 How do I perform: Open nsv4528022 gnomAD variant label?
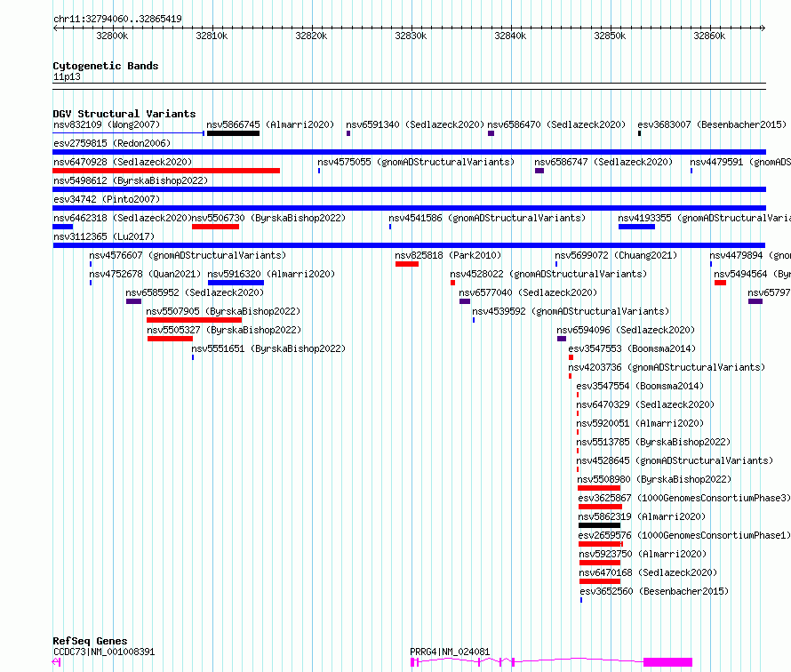tap(548, 274)
